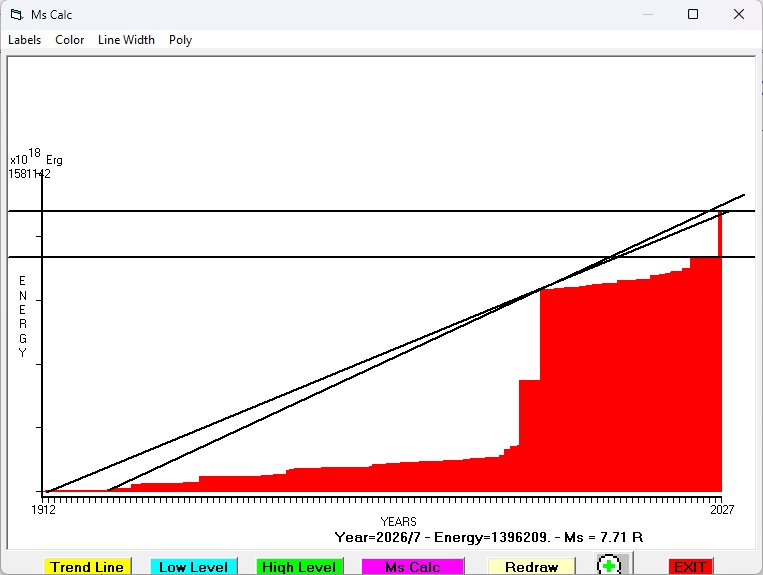The width and height of the screenshot is (763, 575).
Task: Click the cyan Low Level button
Action: pyautogui.click(x=193, y=567)
